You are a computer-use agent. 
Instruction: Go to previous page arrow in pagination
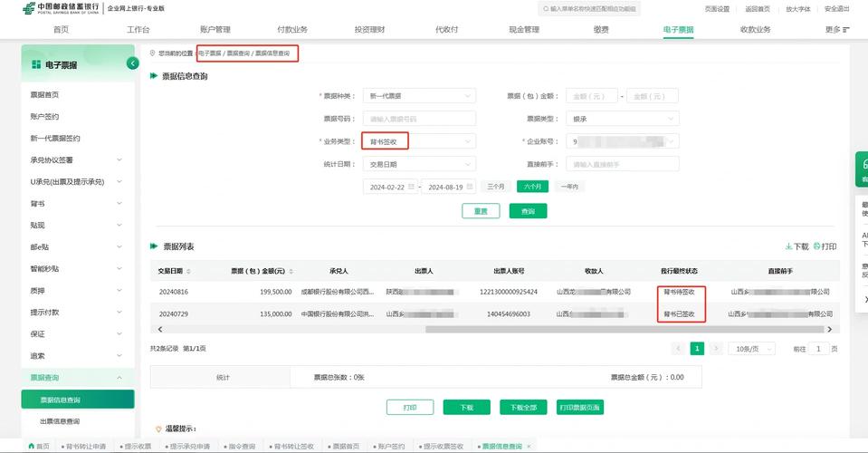click(678, 348)
